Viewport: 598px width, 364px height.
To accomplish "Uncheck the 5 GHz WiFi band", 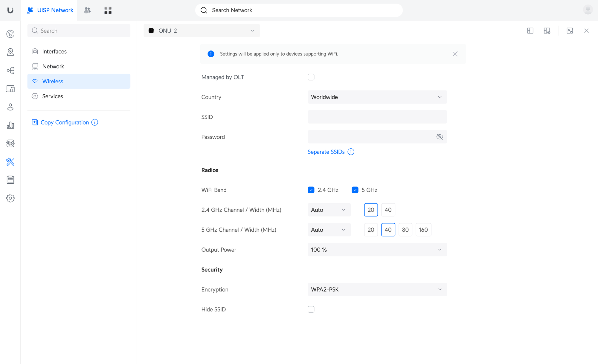I will [355, 190].
